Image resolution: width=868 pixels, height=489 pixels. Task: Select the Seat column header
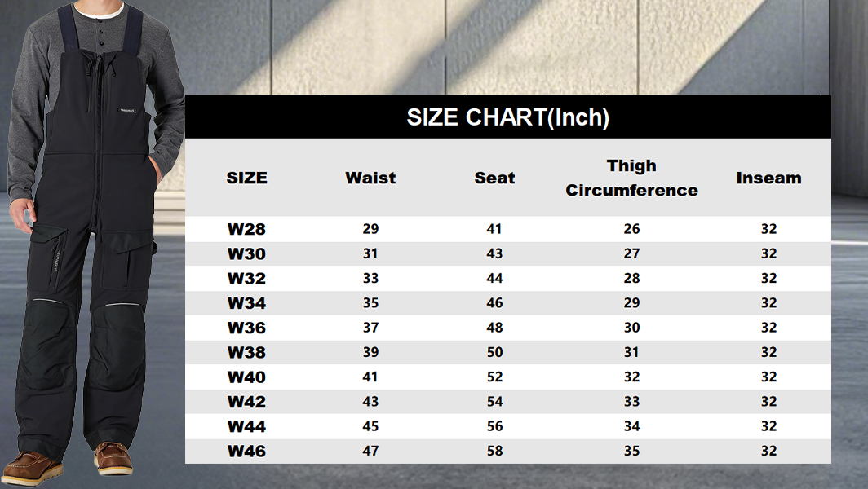pos(494,178)
